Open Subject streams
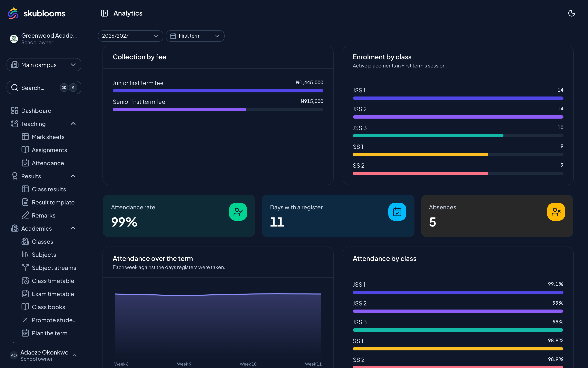 tap(54, 268)
